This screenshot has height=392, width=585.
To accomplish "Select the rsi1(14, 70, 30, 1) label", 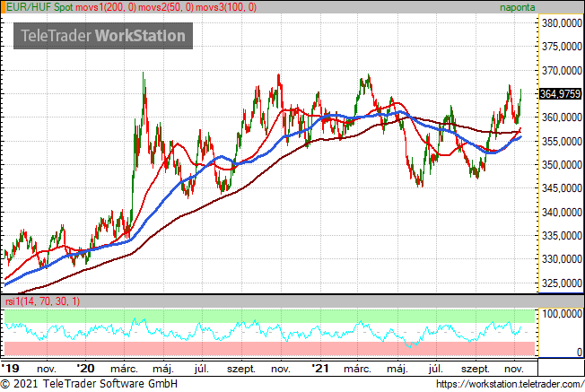I will point(42,301).
